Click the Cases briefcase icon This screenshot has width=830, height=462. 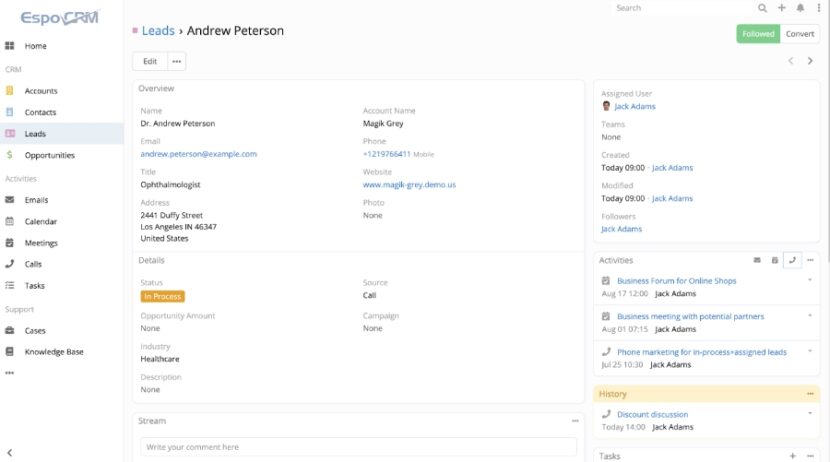coord(10,330)
